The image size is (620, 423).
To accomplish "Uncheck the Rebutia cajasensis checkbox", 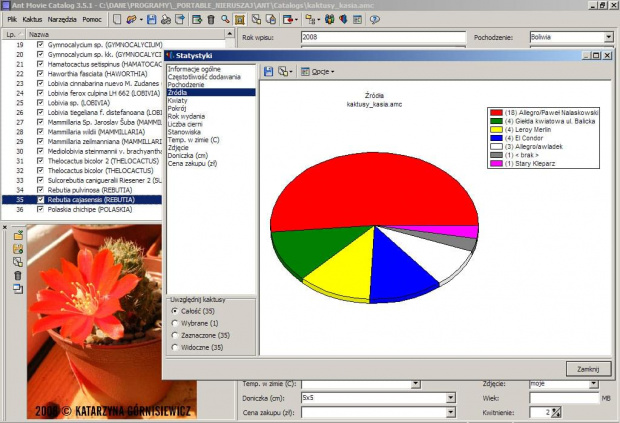I will pyautogui.click(x=40, y=200).
